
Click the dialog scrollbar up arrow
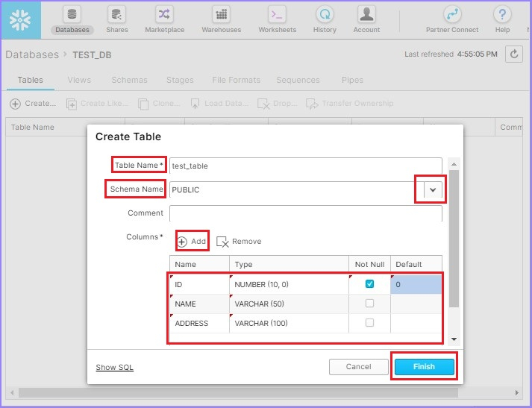(x=454, y=164)
